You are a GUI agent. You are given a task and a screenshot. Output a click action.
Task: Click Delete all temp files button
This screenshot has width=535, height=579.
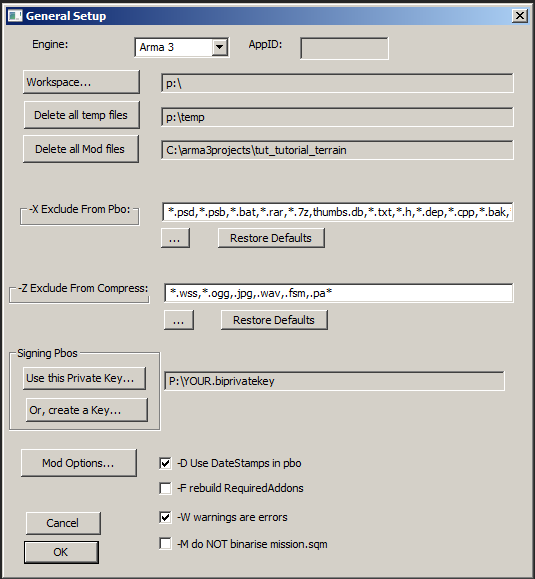82,115
